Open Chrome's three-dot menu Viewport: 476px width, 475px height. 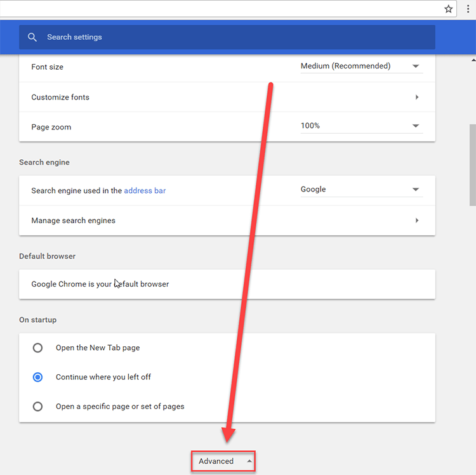[468, 9]
